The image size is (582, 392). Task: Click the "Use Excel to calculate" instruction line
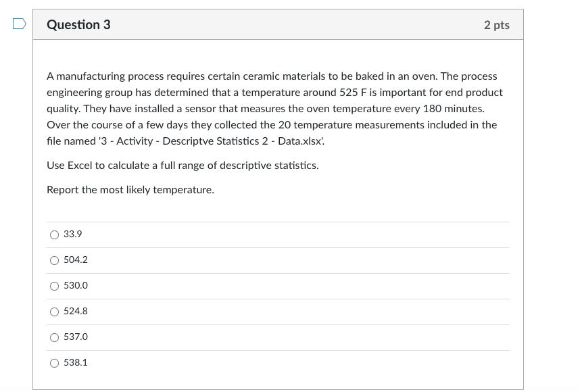click(183, 166)
